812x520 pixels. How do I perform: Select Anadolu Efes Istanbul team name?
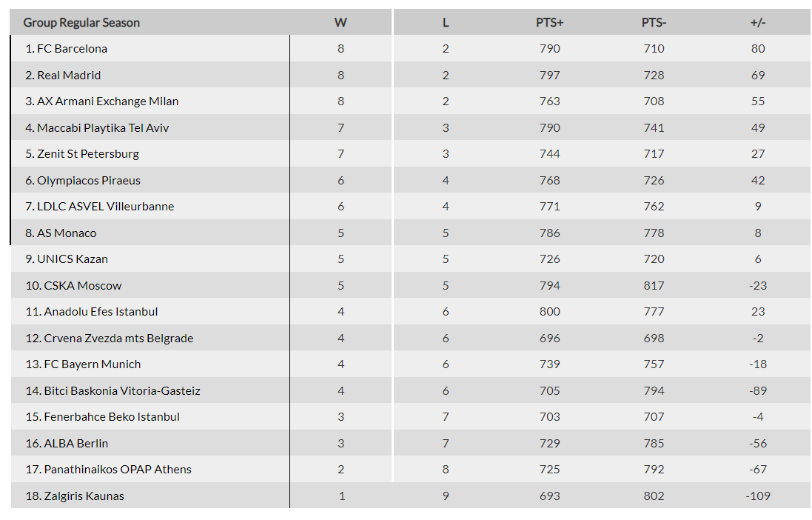tap(101, 312)
